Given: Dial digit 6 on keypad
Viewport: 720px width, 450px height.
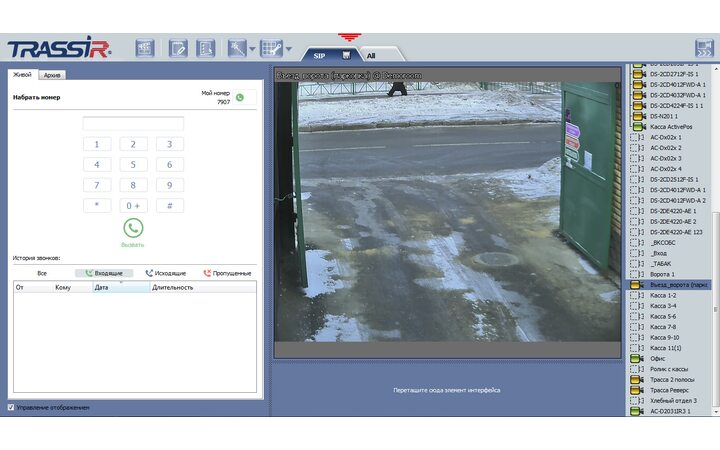Looking at the screenshot, I should pos(169,164).
